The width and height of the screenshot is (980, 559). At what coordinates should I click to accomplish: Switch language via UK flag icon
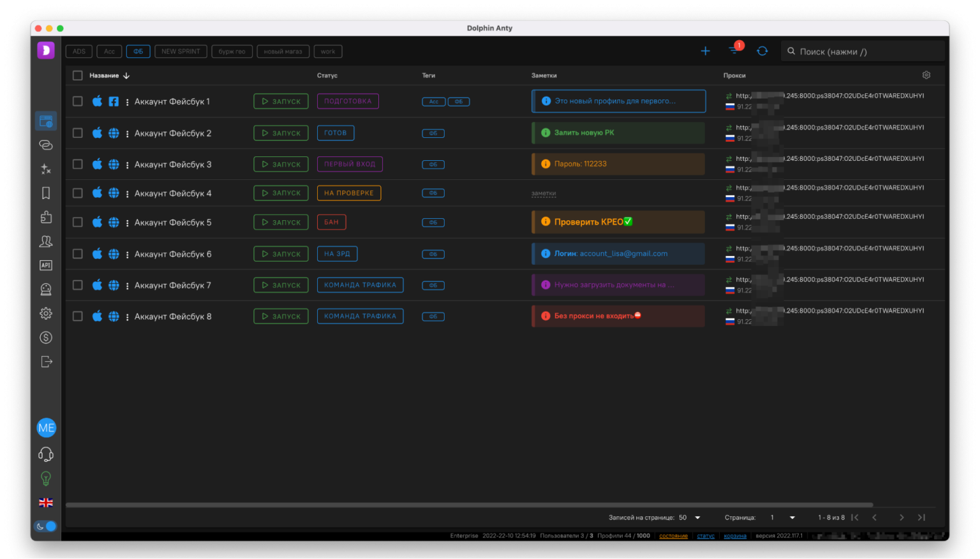[46, 503]
